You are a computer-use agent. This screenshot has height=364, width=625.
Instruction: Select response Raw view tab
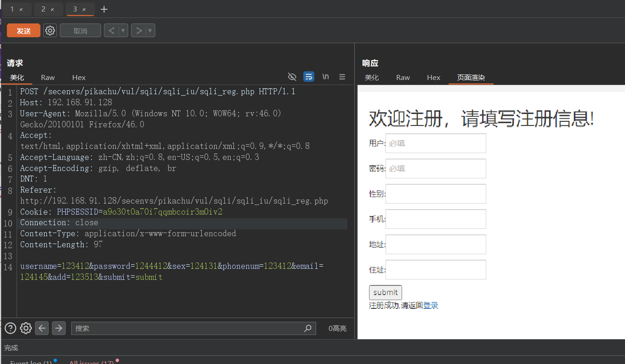coord(403,78)
